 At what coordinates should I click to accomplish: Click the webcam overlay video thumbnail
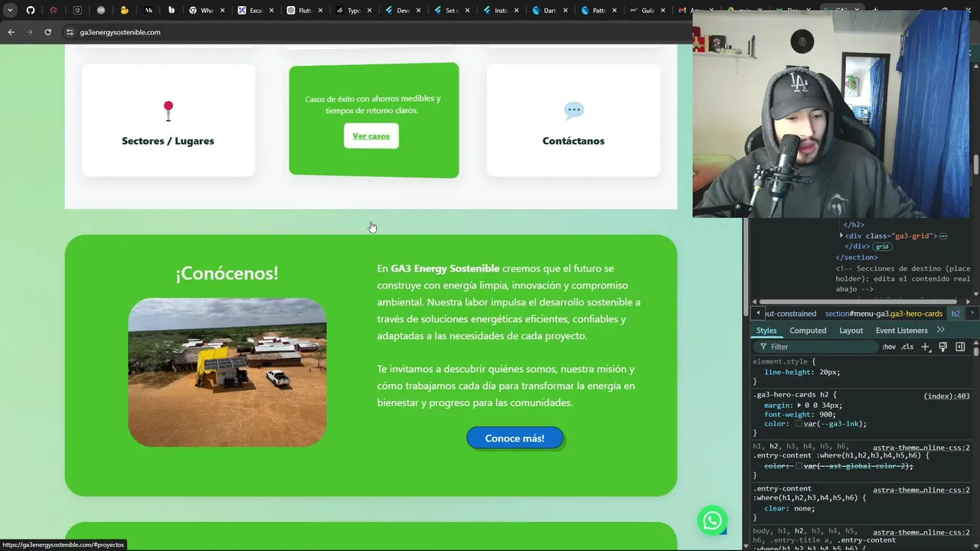coord(831,115)
